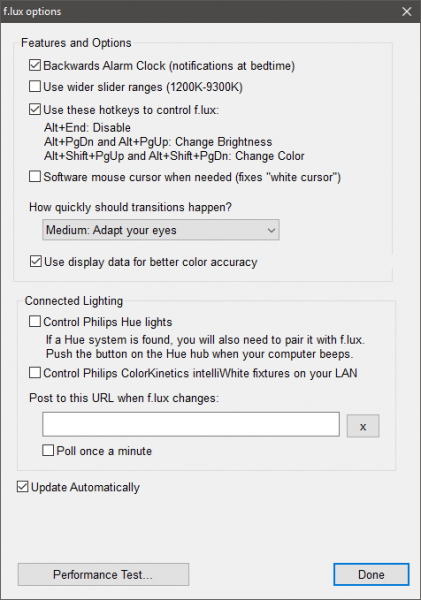Open the transition speed dropdown showing Medium

click(x=161, y=230)
